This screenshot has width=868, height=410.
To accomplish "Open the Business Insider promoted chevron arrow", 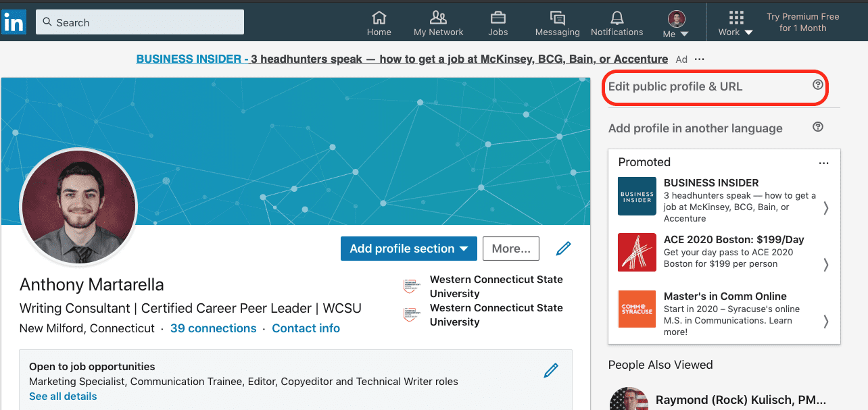I will click(x=826, y=208).
